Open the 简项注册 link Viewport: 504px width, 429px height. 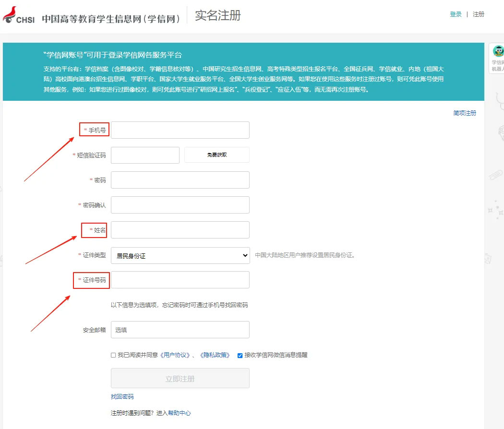click(465, 113)
